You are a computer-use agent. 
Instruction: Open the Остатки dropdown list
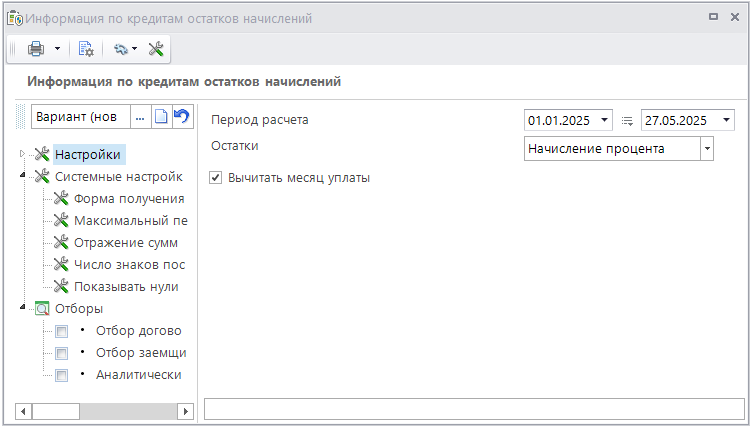pyautogui.click(x=707, y=148)
